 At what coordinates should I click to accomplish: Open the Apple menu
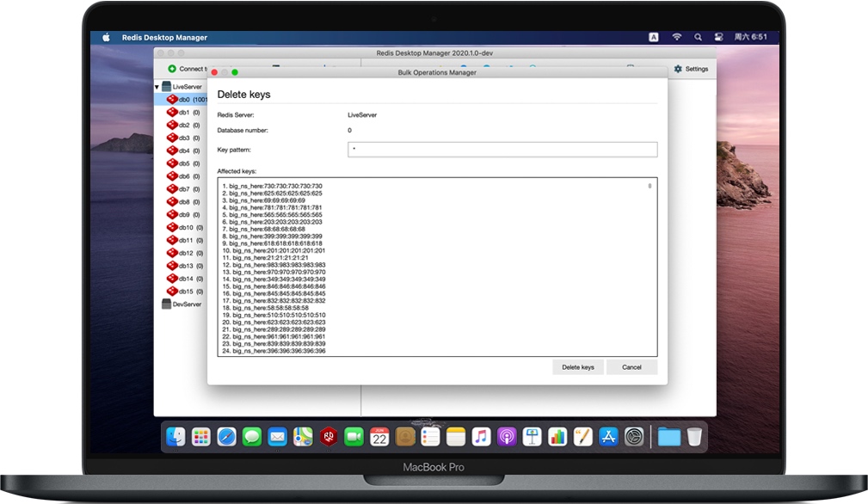tap(105, 37)
